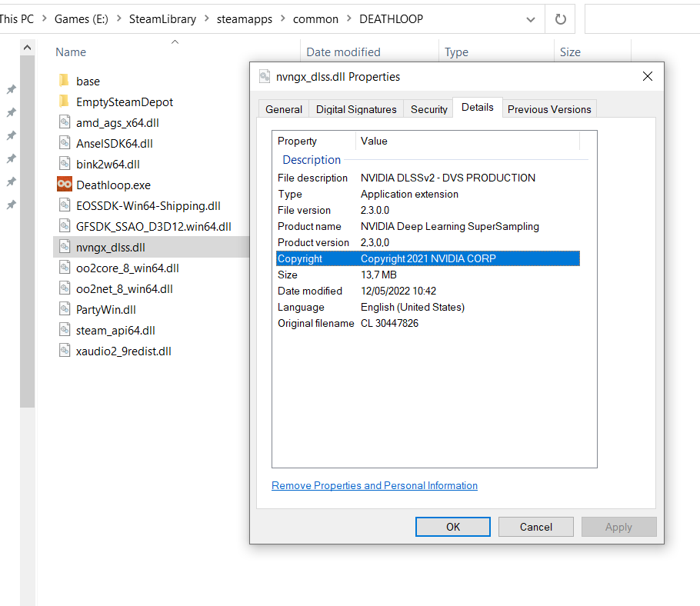Click the base folder icon
Viewport: 700px width, 606px height.
tap(65, 81)
